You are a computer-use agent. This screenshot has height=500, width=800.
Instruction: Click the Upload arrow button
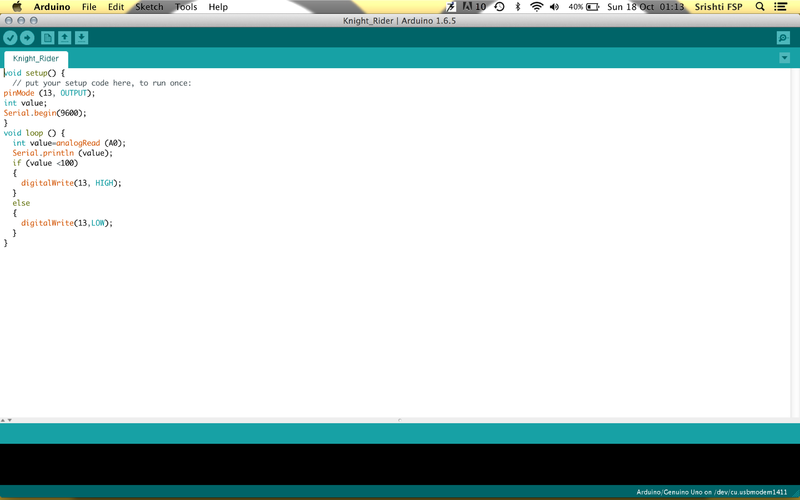pyautogui.click(x=27, y=38)
